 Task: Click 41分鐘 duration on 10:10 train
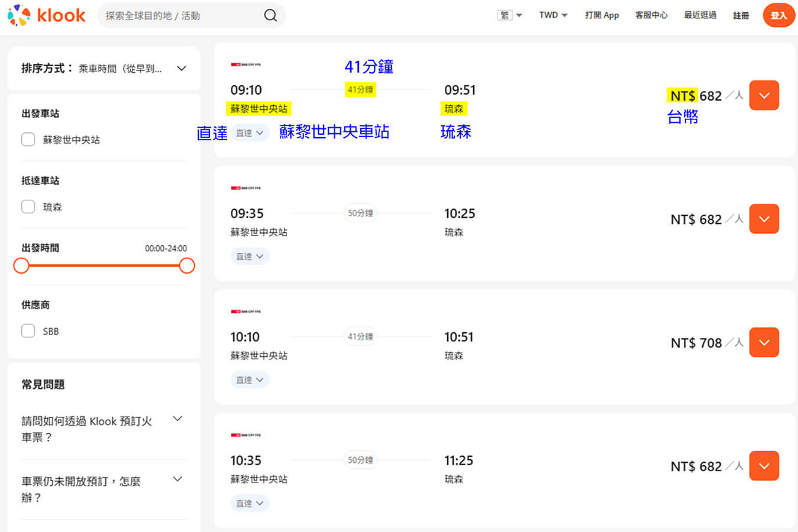pos(360,336)
